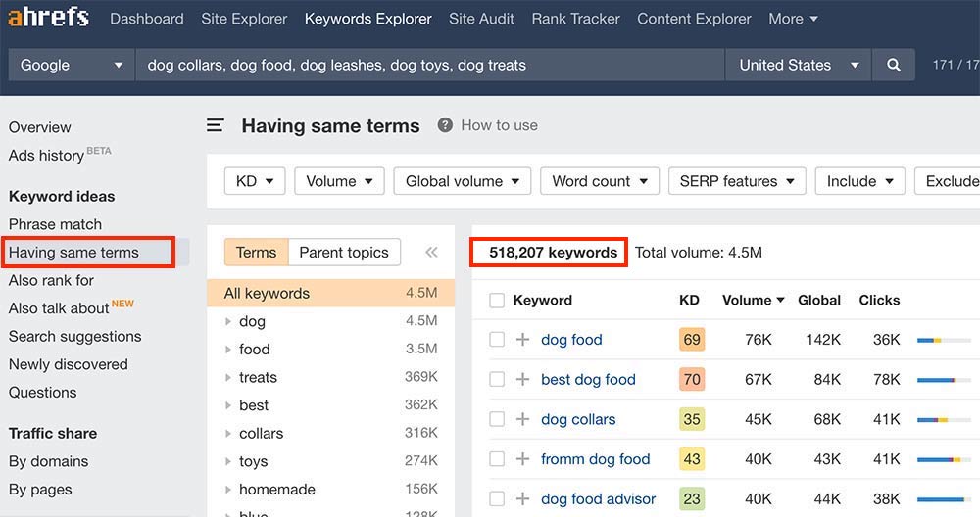This screenshot has width=980, height=517.
Task: Select Having same terms in the sidebar
Action: [73, 253]
